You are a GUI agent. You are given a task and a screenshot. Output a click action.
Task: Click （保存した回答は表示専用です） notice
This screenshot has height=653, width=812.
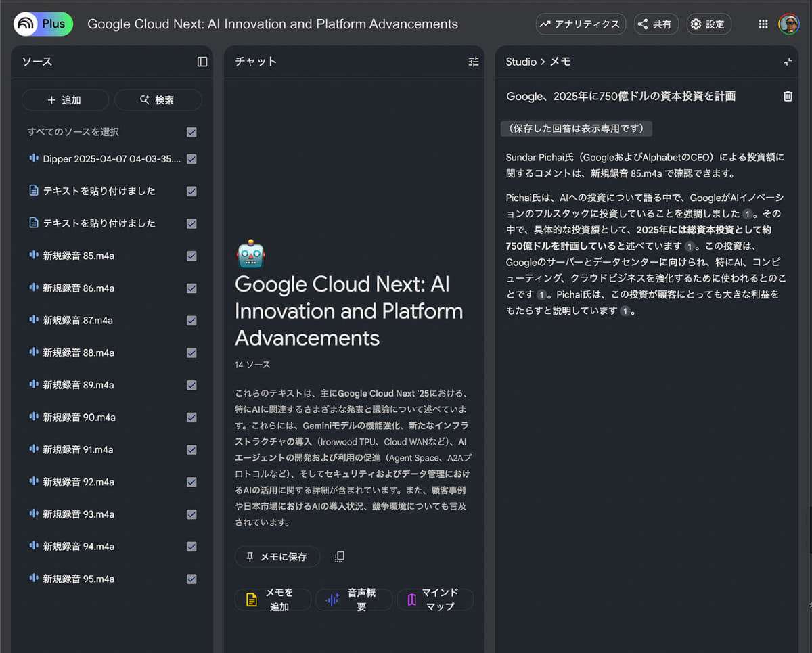coord(577,129)
